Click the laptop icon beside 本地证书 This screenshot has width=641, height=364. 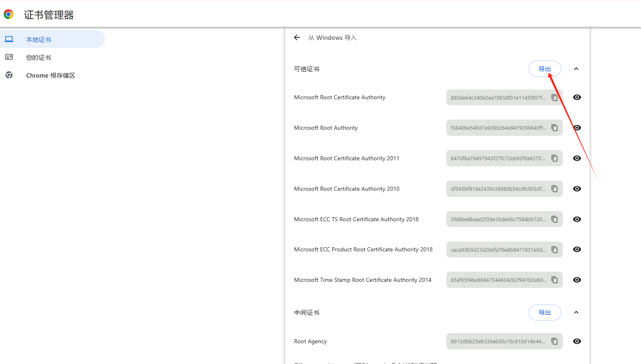[x=9, y=39]
